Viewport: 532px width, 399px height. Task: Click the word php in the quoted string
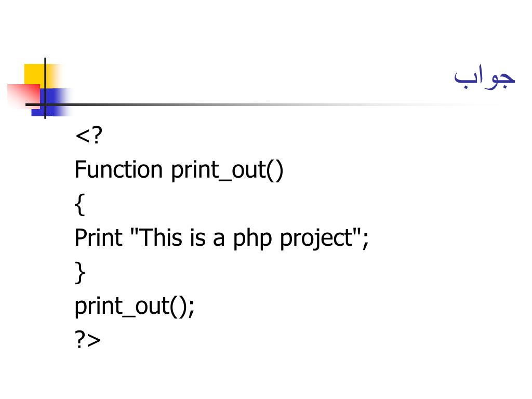[x=252, y=239]
